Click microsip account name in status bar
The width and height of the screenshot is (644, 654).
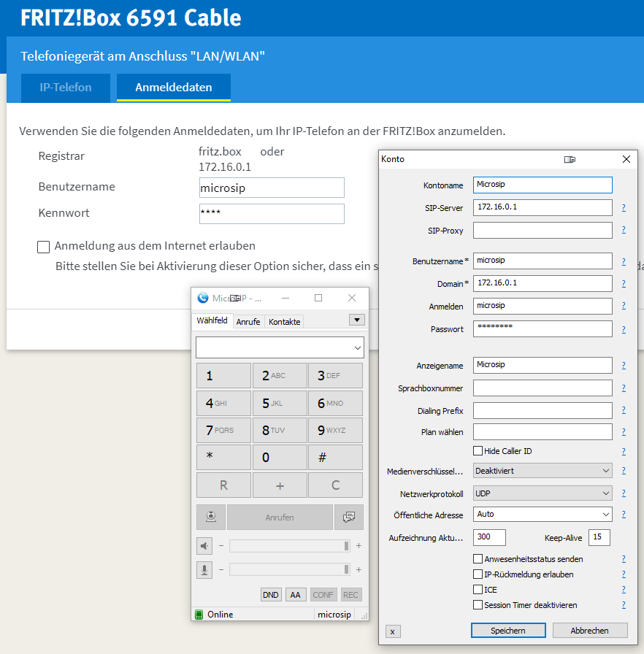point(334,615)
